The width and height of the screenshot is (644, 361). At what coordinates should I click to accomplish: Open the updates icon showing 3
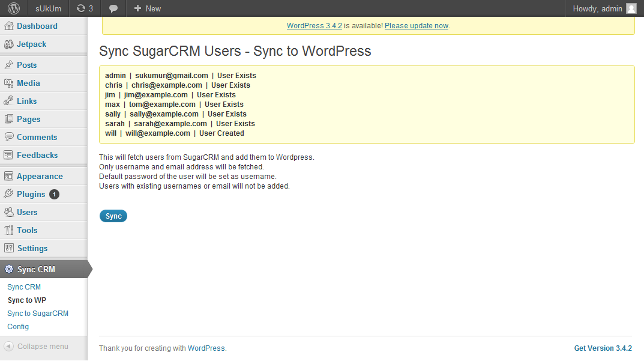[85, 8]
